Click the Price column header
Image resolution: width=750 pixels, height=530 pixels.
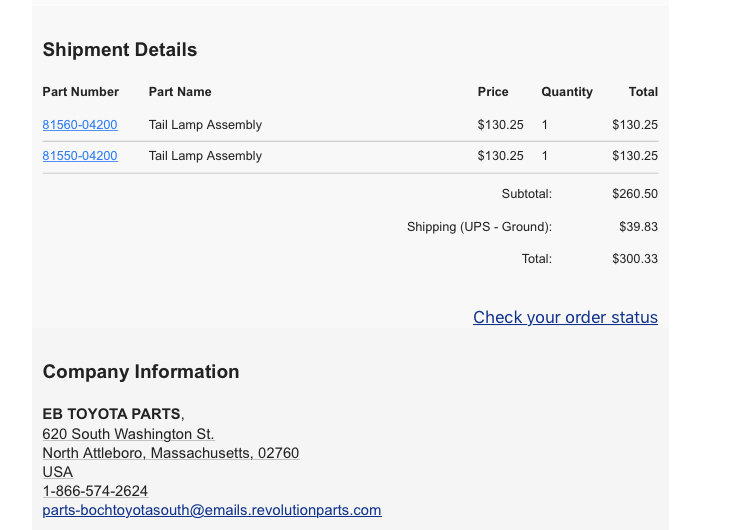[x=493, y=92]
